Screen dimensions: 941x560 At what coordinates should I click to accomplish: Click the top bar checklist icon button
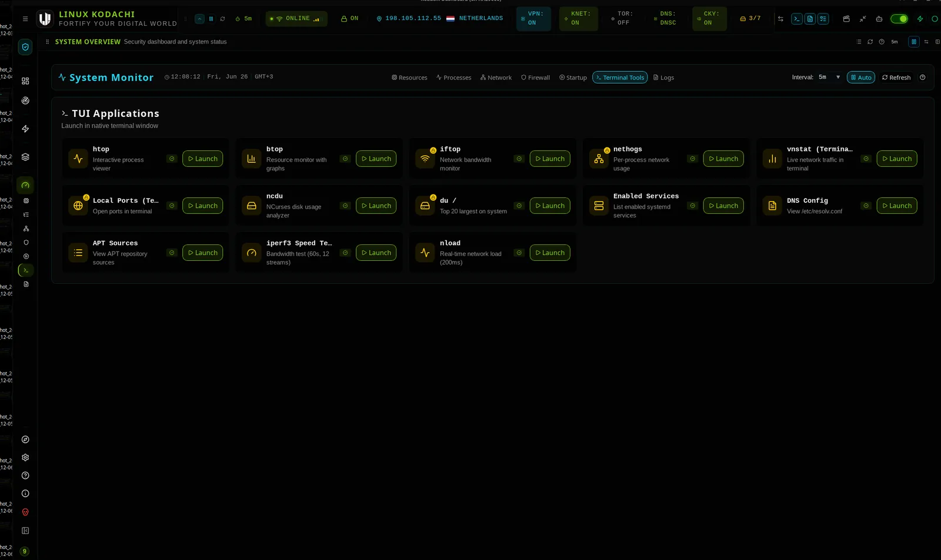[823, 19]
